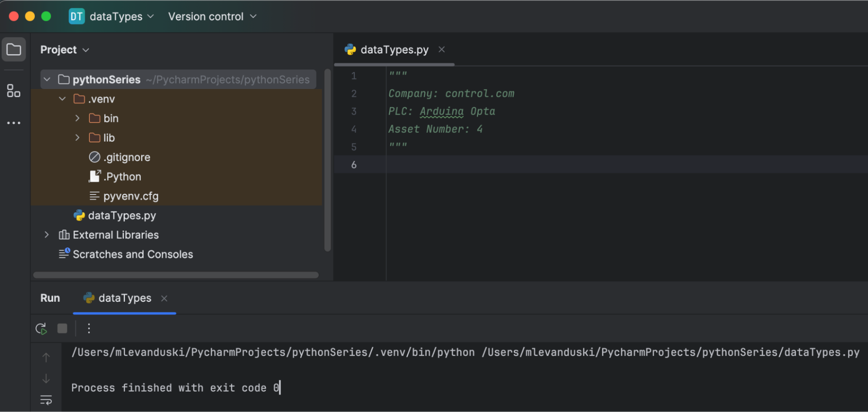Click the macOS green maximize button
This screenshot has width=868, height=412.
[x=46, y=16]
